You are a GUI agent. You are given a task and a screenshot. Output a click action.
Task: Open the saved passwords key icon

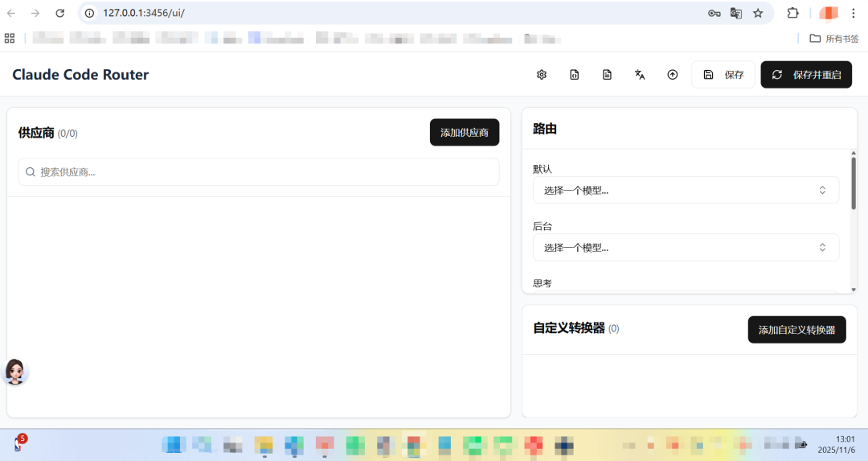point(714,14)
